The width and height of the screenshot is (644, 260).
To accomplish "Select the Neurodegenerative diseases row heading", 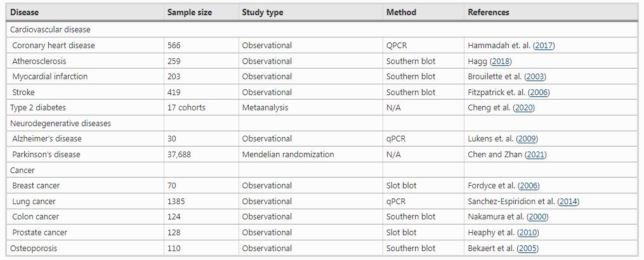I will tap(60, 124).
